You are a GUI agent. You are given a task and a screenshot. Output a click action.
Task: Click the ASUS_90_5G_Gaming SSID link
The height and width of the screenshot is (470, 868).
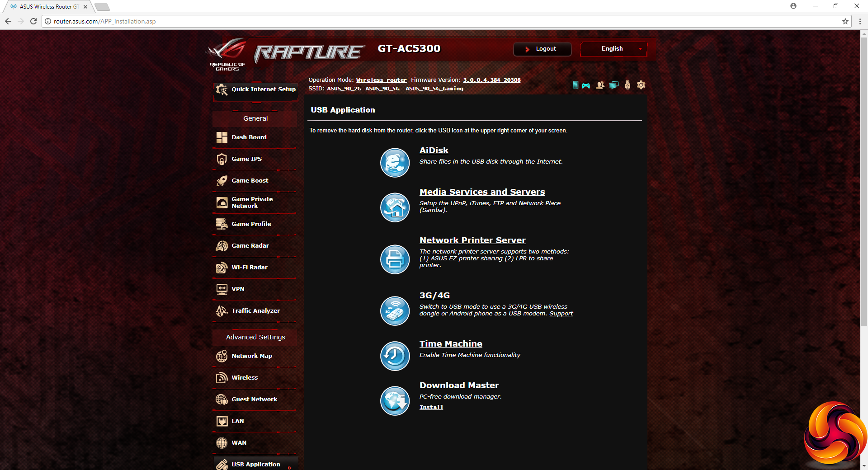(434, 89)
